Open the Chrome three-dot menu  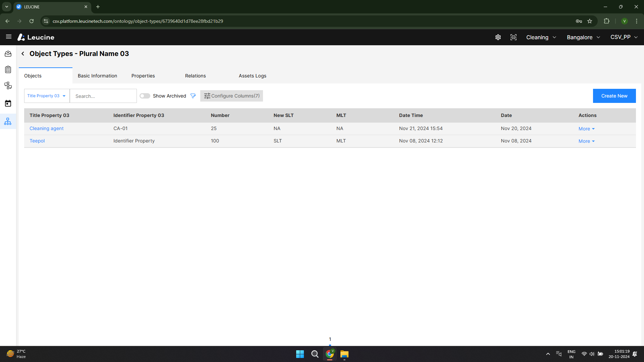[637, 21]
